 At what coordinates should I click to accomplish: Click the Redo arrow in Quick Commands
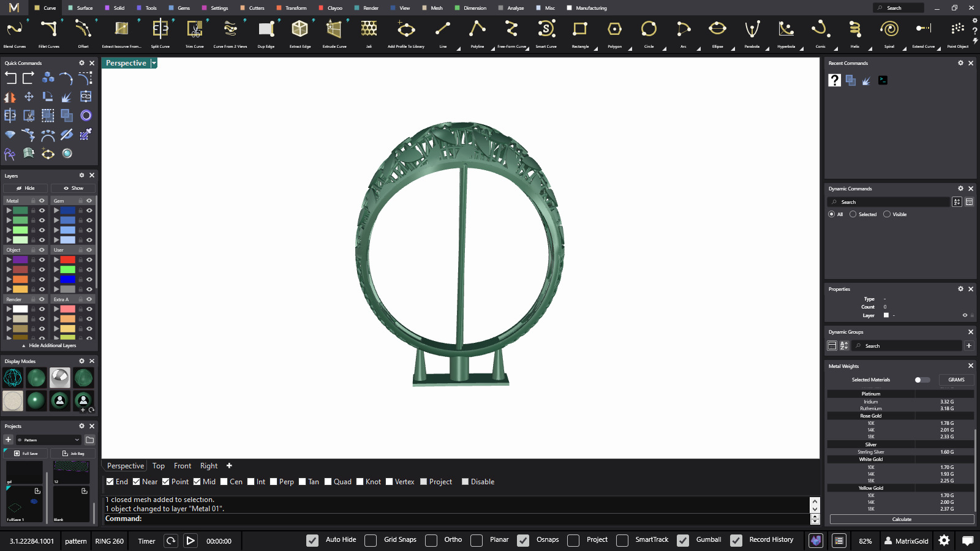(x=28, y=78)
